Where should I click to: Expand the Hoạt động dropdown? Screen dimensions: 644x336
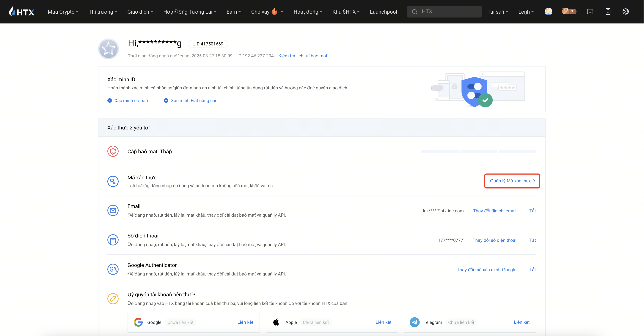(x=308, y=12)
